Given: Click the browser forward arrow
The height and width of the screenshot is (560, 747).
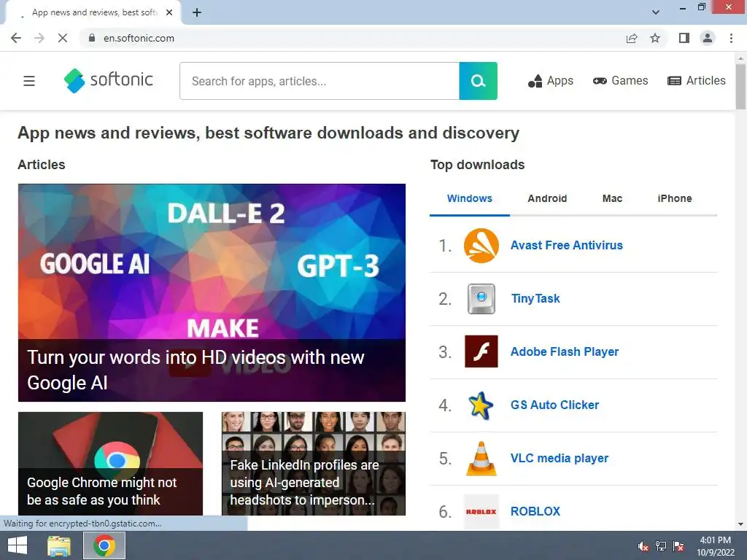Looking at the screenshot, I should click(x=39, y=38).
